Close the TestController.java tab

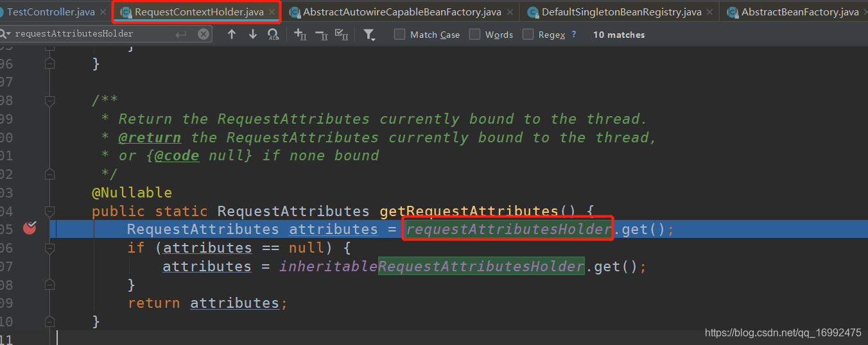click(103, 12)
